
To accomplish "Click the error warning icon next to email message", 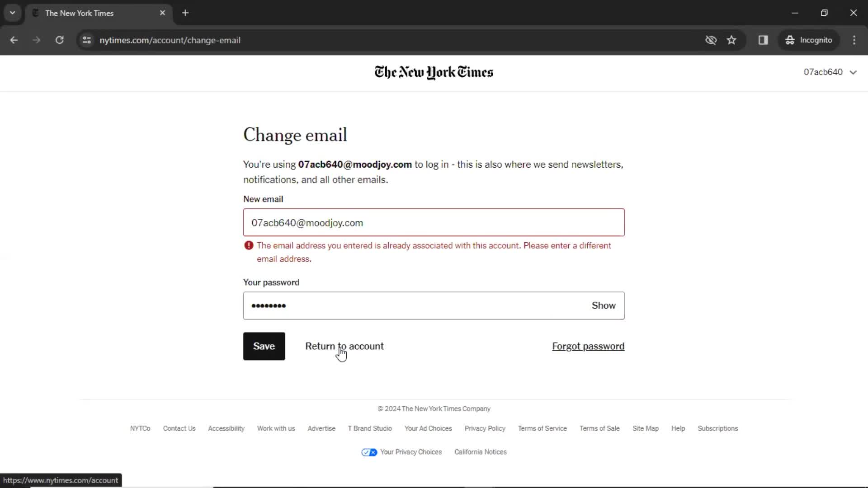I will pos(248,245).
